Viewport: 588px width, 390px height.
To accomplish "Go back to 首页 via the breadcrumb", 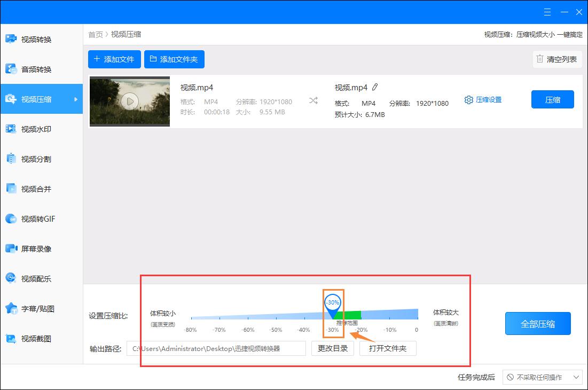I will tap(95, 34).
